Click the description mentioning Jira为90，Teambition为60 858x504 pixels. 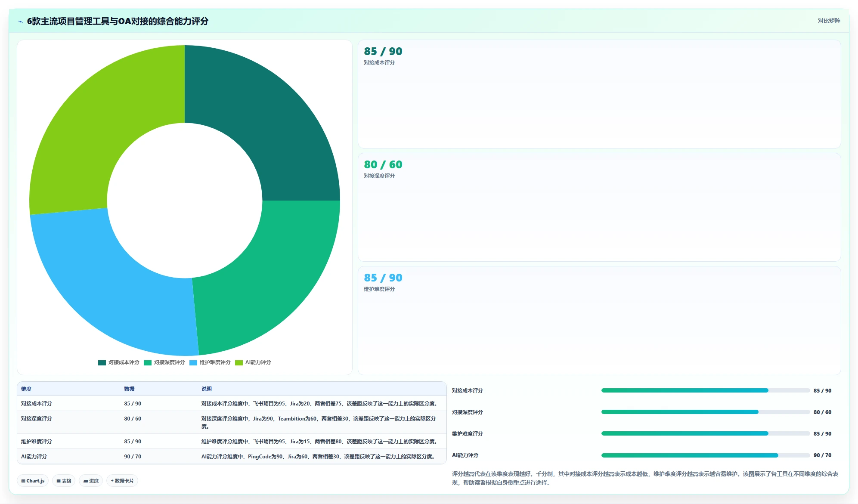(319, 423)
